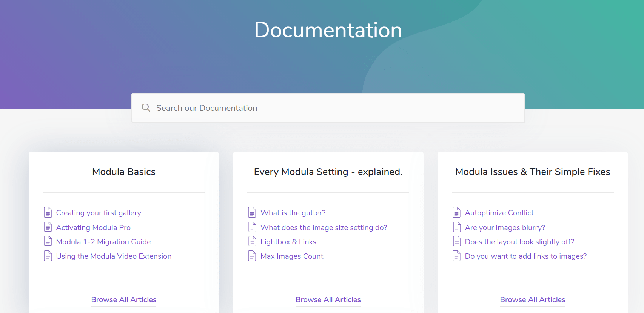Click the Documentation page title
The width and height of the screenshot is (644, 313).
(328, 30)
